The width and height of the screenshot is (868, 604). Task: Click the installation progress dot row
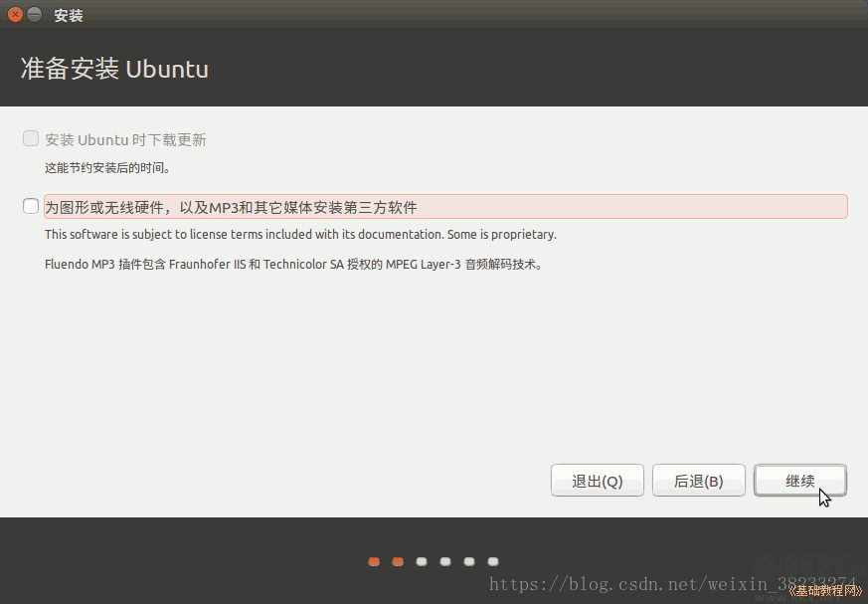(433, 561)
